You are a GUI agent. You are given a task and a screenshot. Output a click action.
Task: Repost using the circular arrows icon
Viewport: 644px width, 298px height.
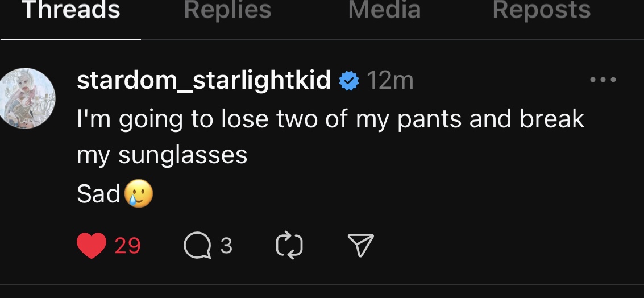tap(289, 245)
